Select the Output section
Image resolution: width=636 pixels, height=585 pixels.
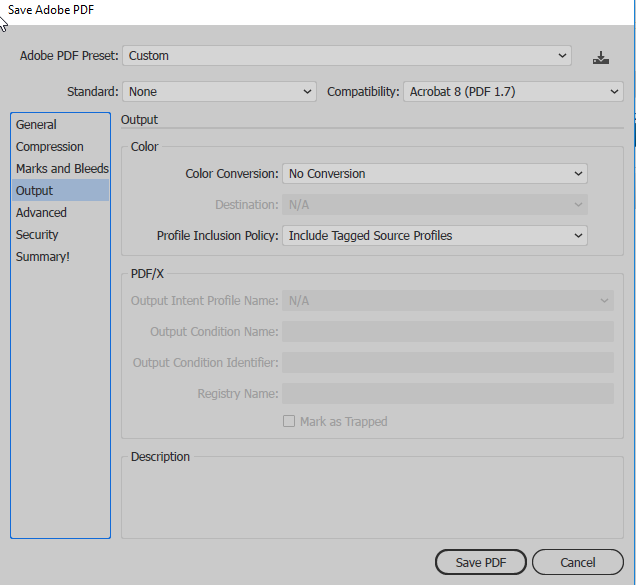tap(60, 190)
